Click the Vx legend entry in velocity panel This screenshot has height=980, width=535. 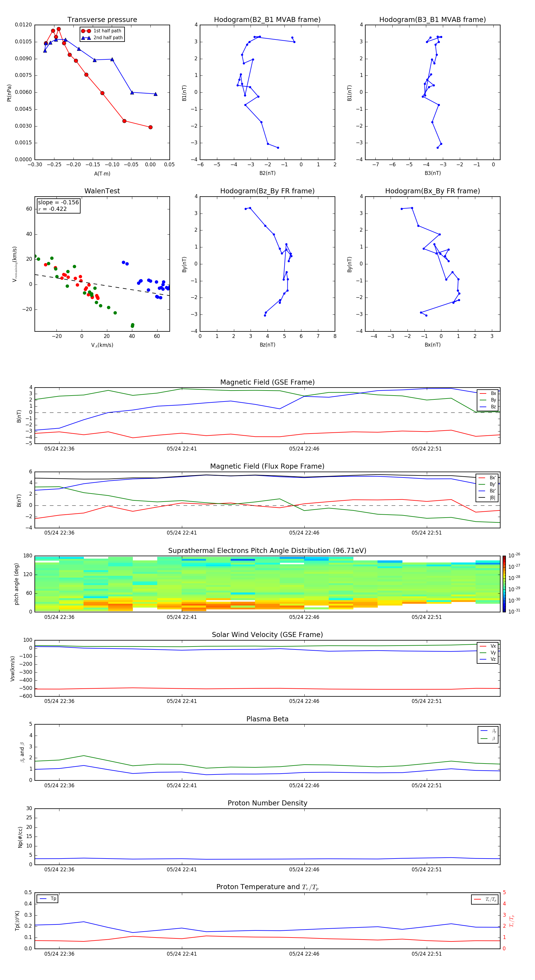488,646
